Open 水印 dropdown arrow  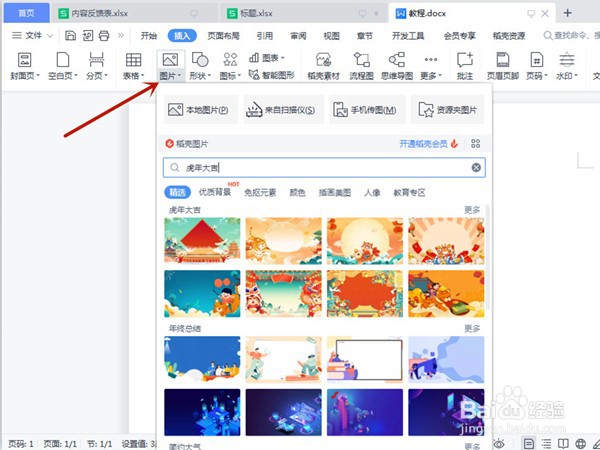pyautogui.click(x=576, y=75)
